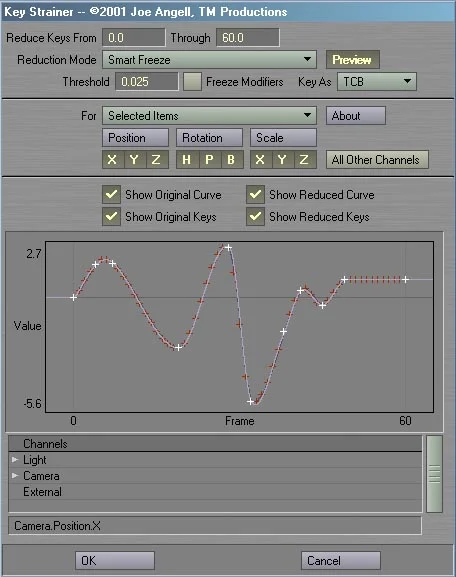Screen dimensions: 456x577
Task: Select the Camera row in Channels
Action: (x=215, y=476)
